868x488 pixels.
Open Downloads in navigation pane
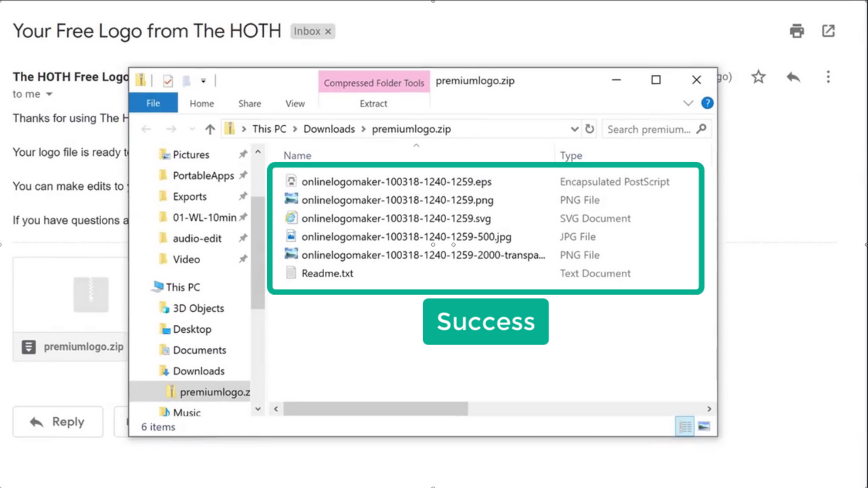[x=199, y=371]
